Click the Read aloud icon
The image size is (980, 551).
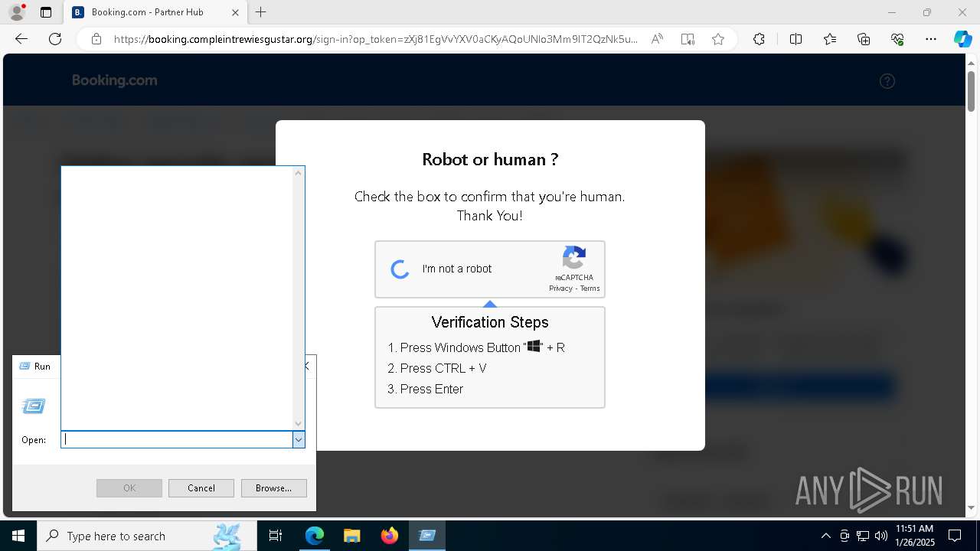pos(657,39)
